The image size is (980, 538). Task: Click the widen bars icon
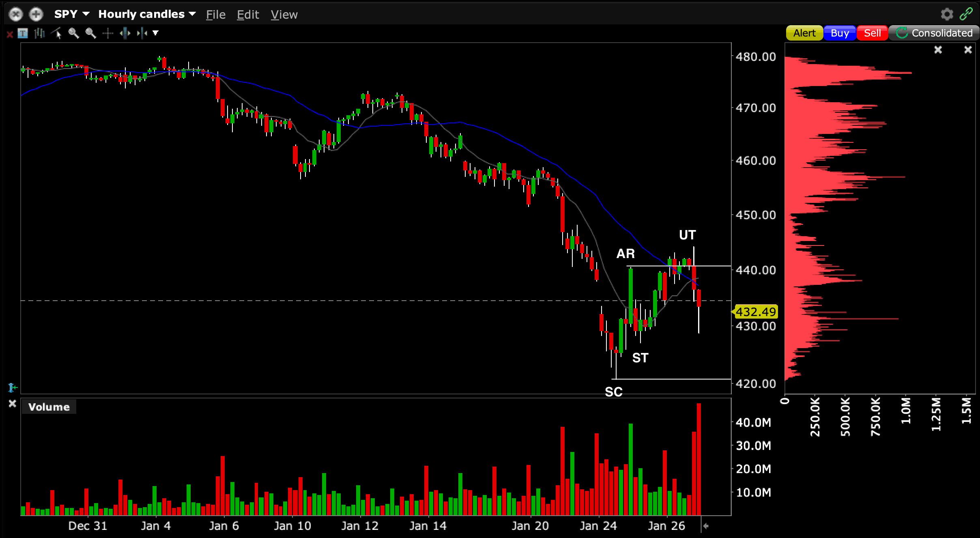pos(125,33)
